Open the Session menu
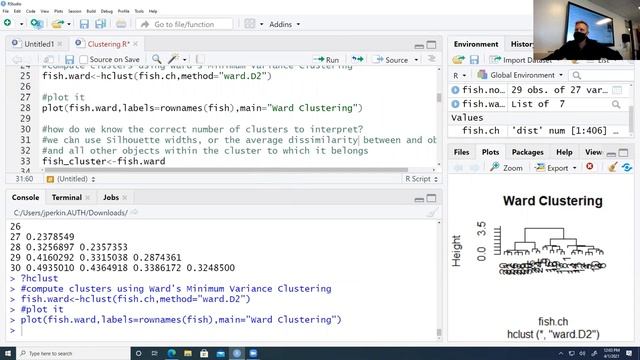This screenshot has width=640, height=360. pyautogui.click(x=74, y=11)
